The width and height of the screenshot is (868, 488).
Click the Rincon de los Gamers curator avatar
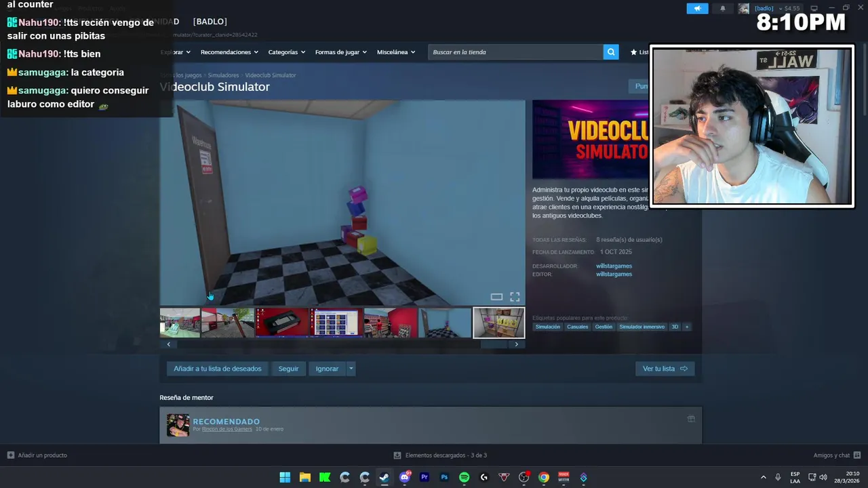coord(178,425)
